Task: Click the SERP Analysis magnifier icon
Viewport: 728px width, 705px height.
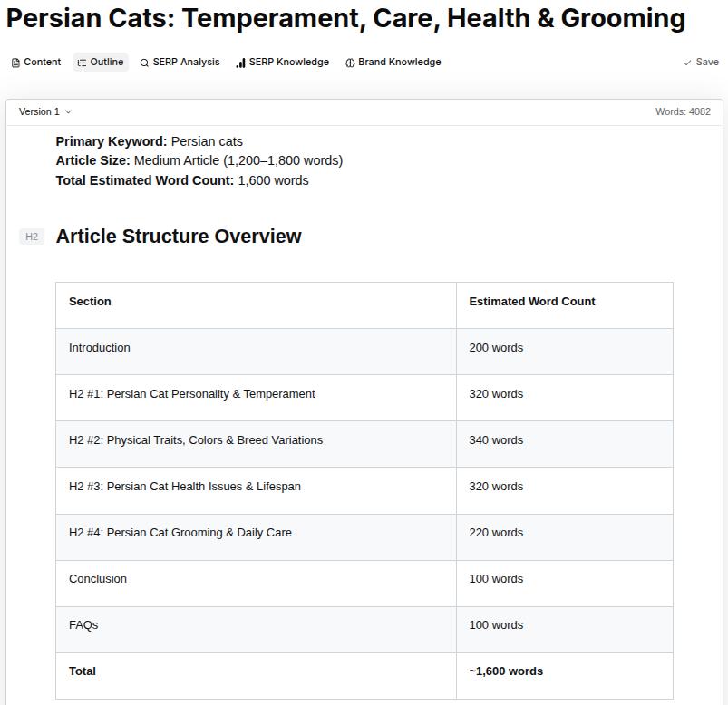Action: (x=143, y=63)
